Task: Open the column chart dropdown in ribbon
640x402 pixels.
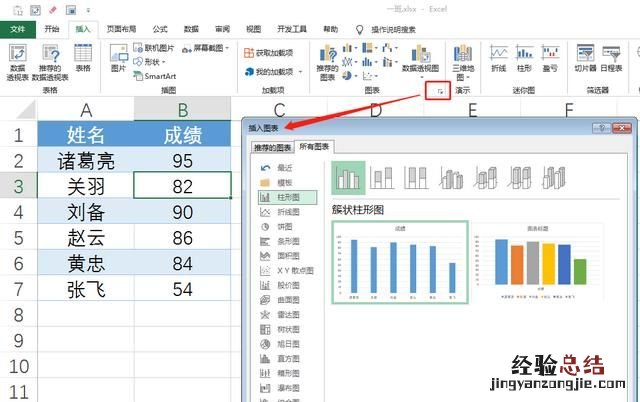Action: pos(350,49)
